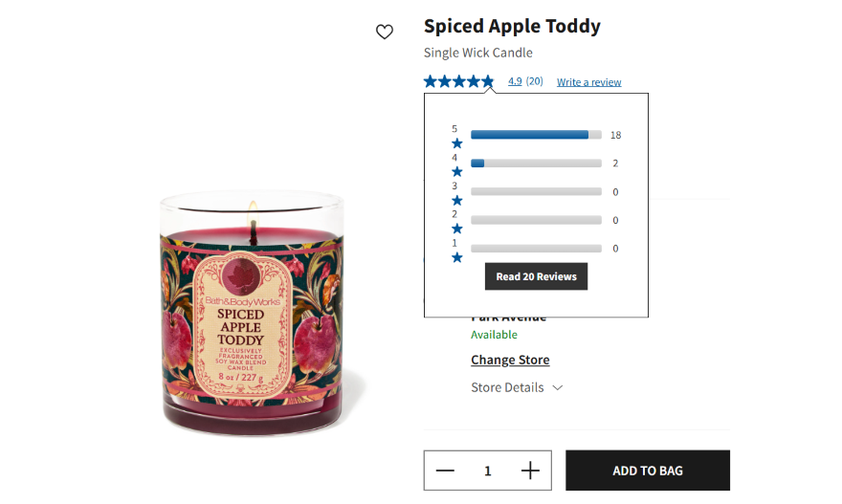842x504 pixels.
Task: Click the heart wishlist icon
Action: pyautogui.click(x=385, y=33)
